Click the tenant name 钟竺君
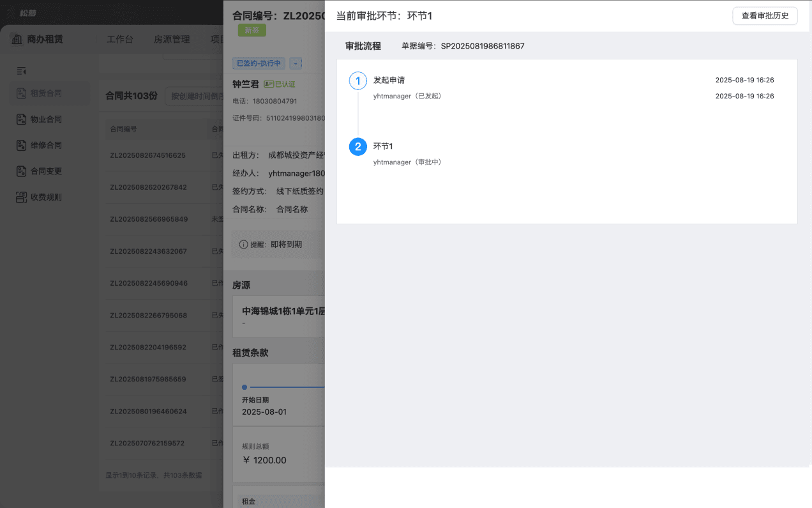 (246, 84)
